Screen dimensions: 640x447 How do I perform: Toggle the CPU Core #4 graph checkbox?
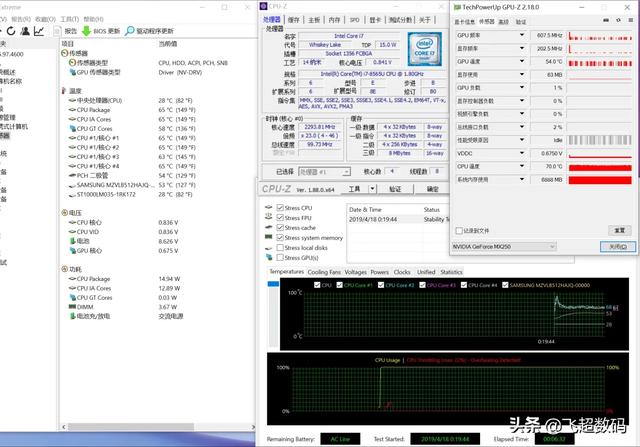pyautogui.click(x=464, y=285)
